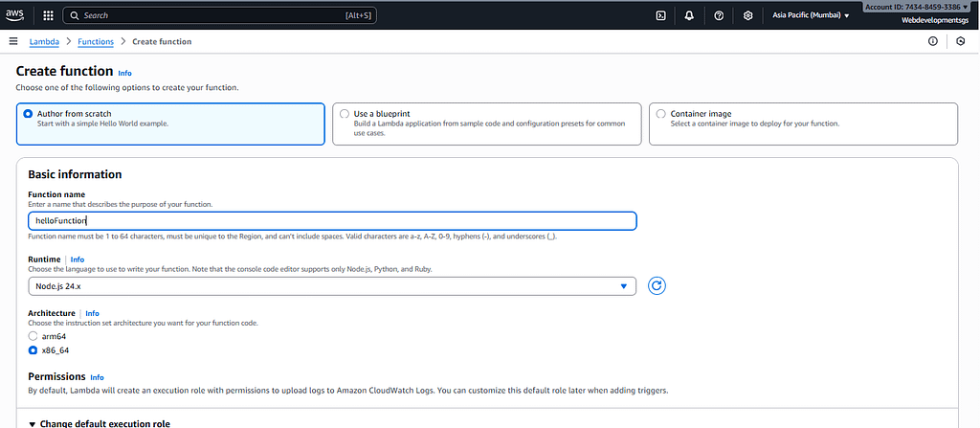Open the Services grid menu icon
980x428 pixels.
click(49, 15)
